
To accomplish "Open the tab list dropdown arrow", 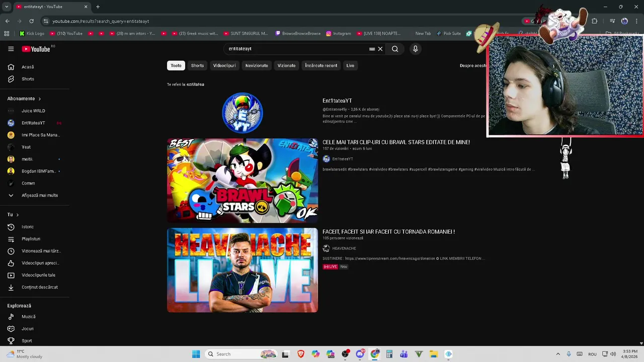I will 7,7.
